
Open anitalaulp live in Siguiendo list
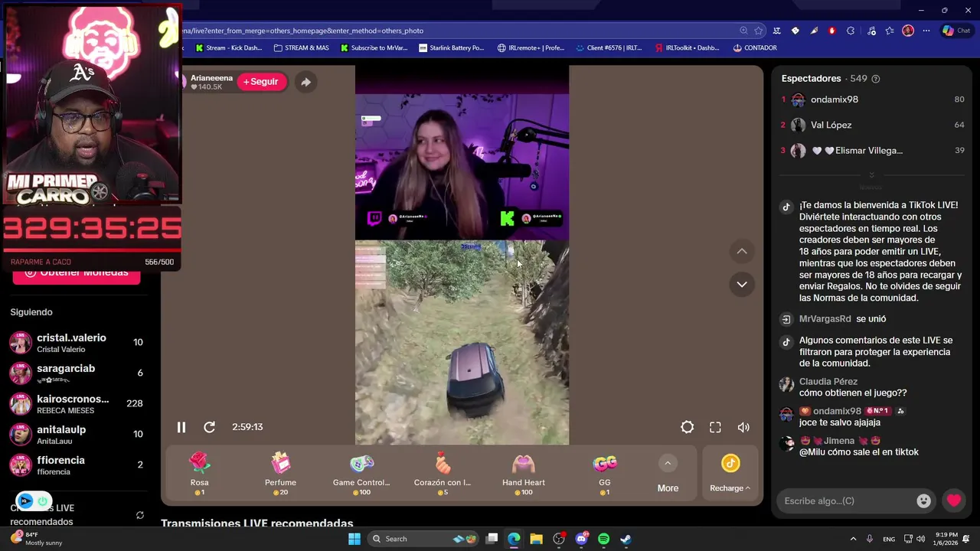pyautogui.click(x=77, y=434)
